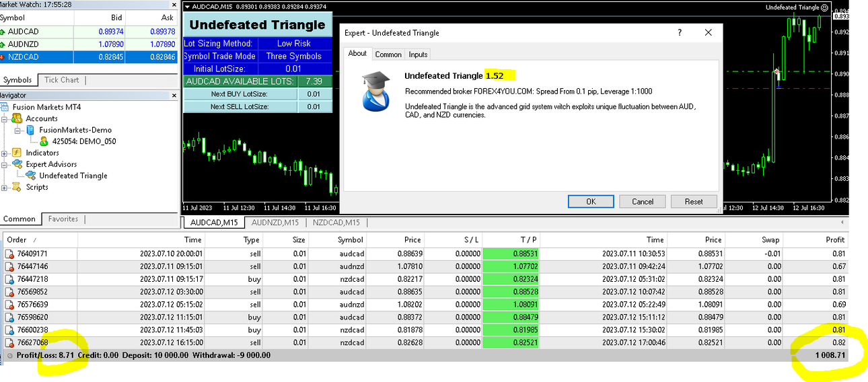Viewport: 868px width, 382px height.
Task: Collapse the Expert Advisors tree node
Action: pyautogui.click(x=5, y=164)
